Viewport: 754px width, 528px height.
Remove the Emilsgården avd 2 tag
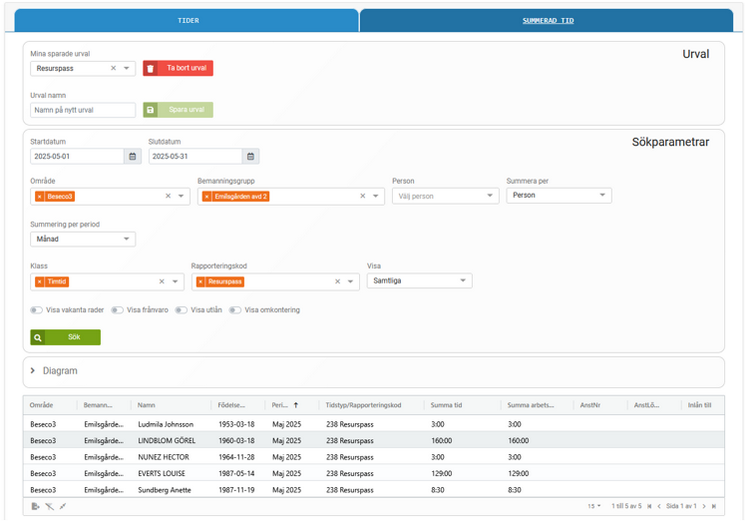click(206, 197)
